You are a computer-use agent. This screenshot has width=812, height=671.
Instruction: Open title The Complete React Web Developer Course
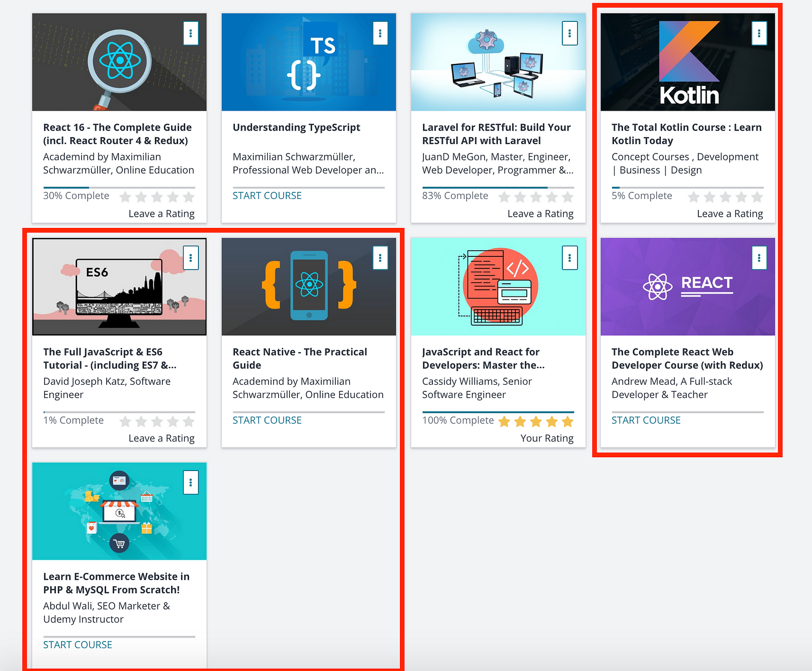click(x=687, y=358)
